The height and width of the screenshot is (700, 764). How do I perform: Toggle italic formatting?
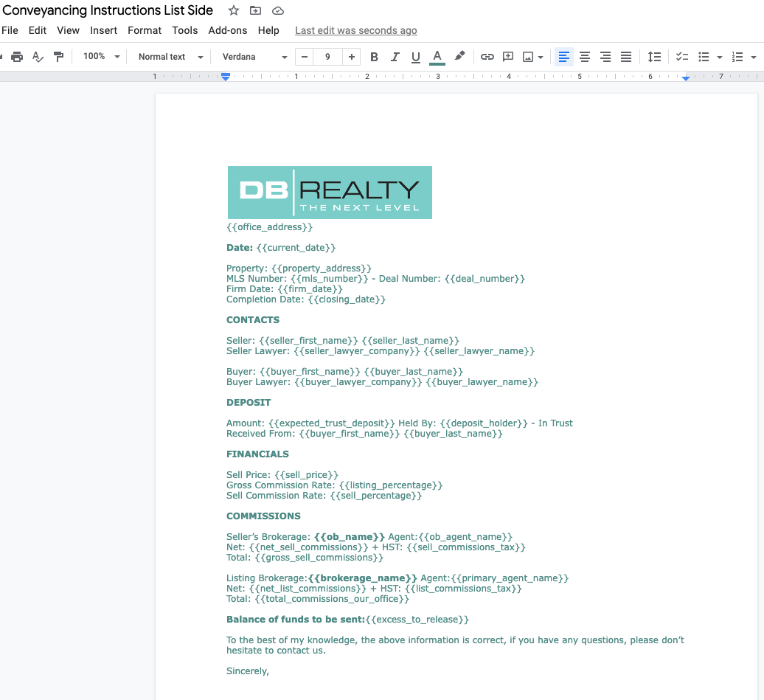395,57
